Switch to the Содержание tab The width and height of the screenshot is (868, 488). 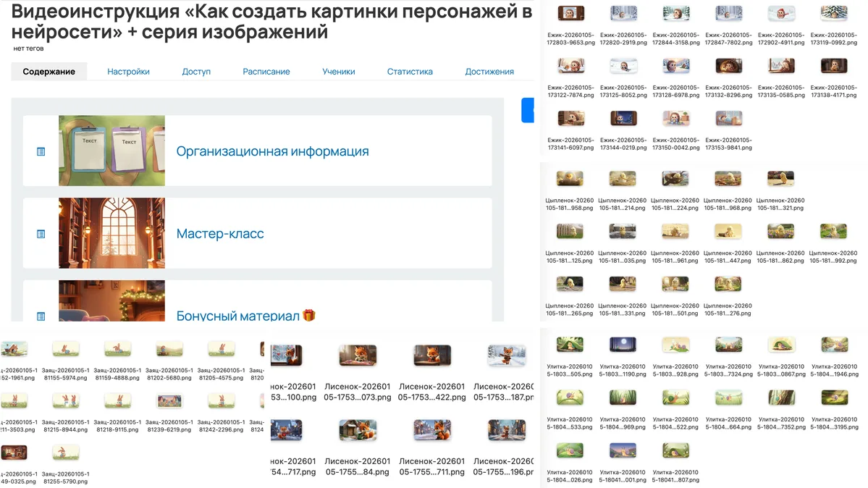pos(49,72)
